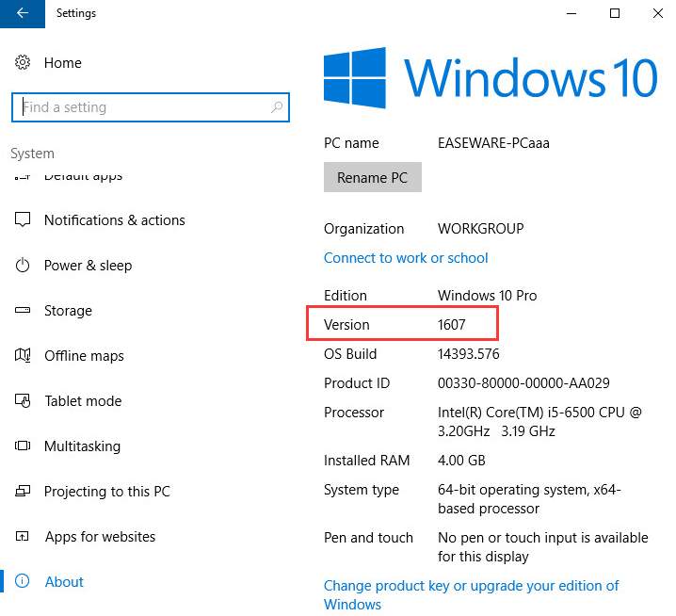This screenshot has width=676, height=616.
Task: Click the Pen and touch status text
Action: pos(543,547)
